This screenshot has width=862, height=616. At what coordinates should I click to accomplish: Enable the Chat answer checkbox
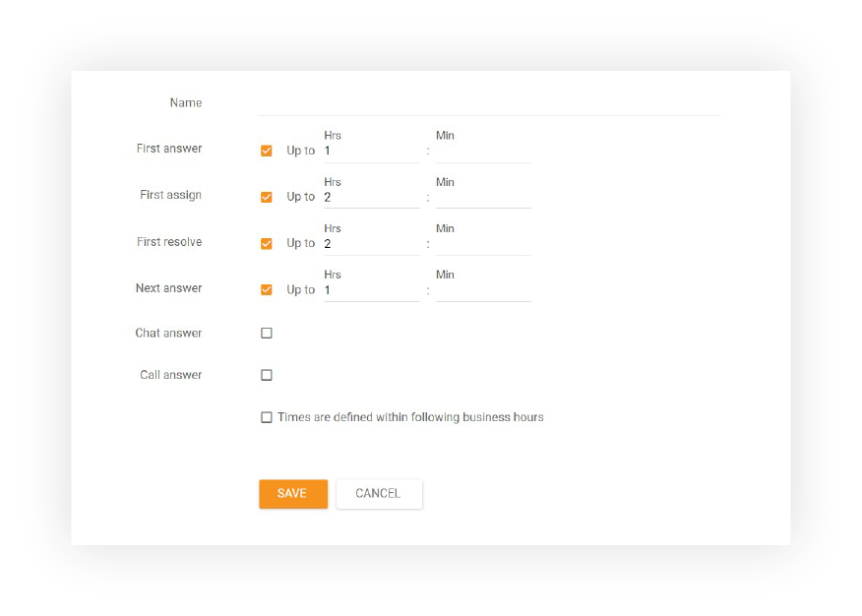point(266,333)
